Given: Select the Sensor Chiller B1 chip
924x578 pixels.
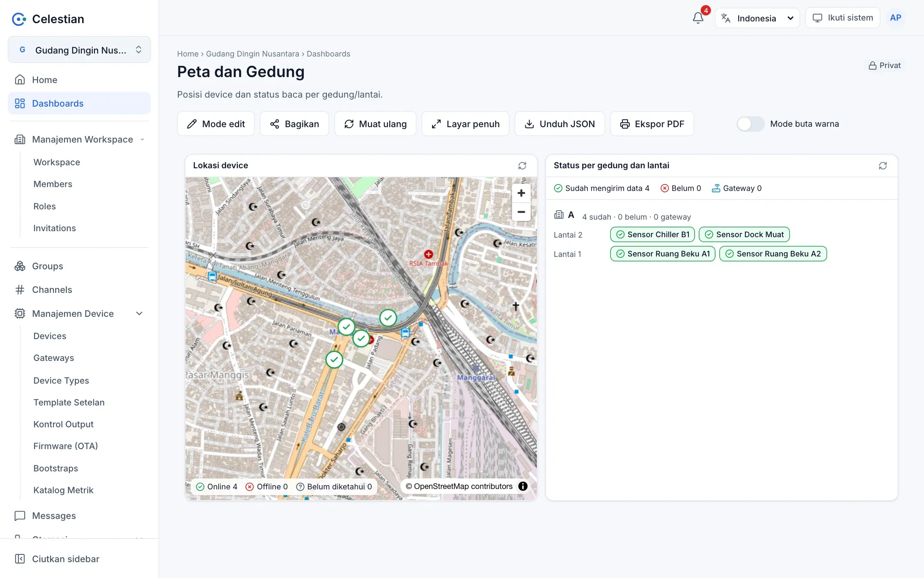Looking at the screenshot, I should [652, 235].
